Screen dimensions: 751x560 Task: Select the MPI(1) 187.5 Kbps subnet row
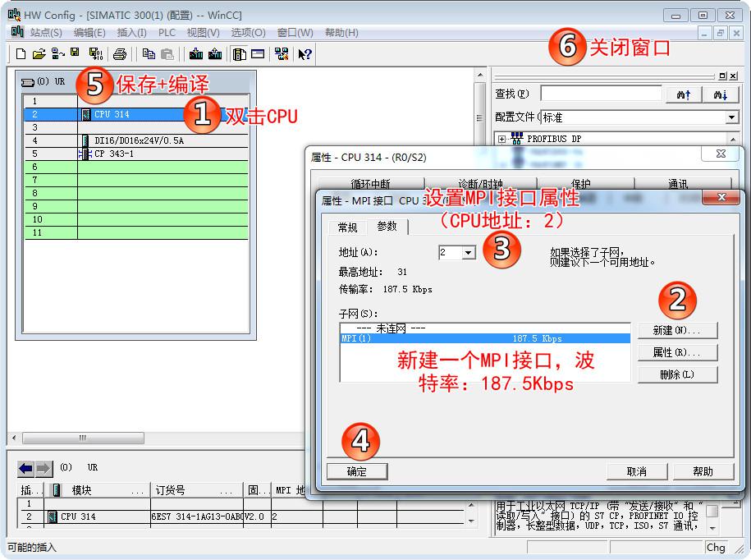coord(485,338)
